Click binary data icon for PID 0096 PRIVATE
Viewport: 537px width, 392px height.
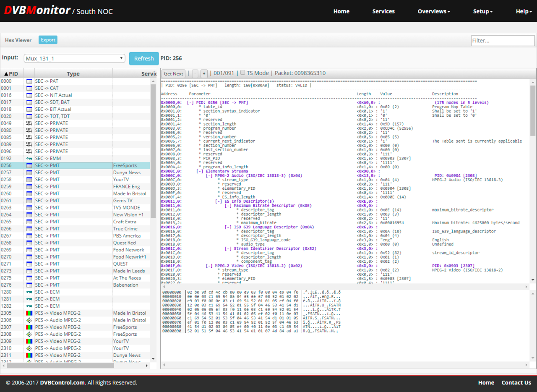(29, 152)
